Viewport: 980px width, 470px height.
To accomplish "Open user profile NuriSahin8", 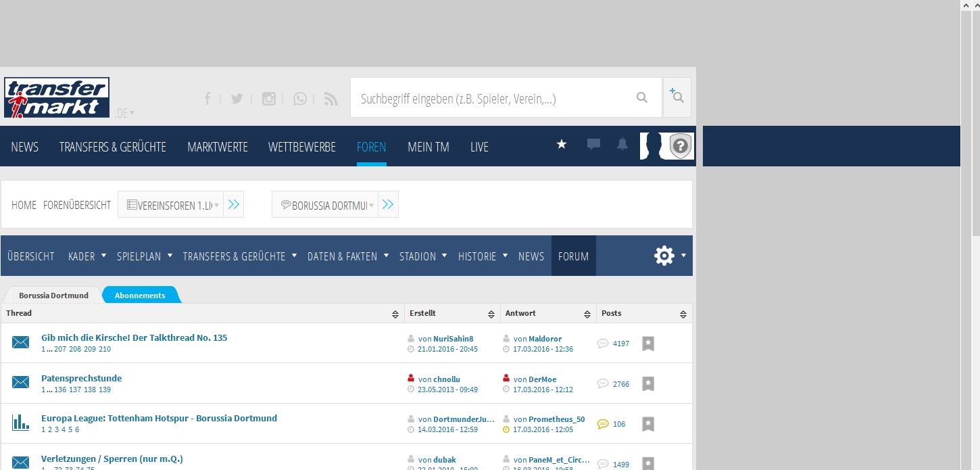I will [x=454, y=339].
